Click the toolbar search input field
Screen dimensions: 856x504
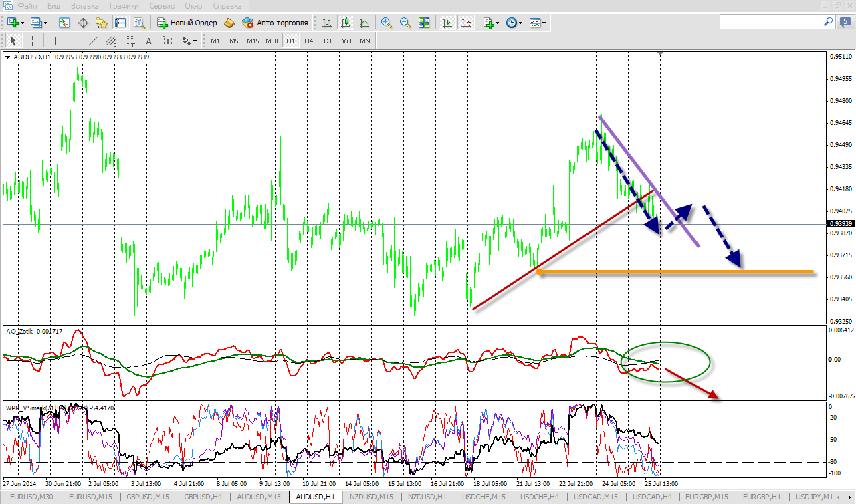click(769, 22)
